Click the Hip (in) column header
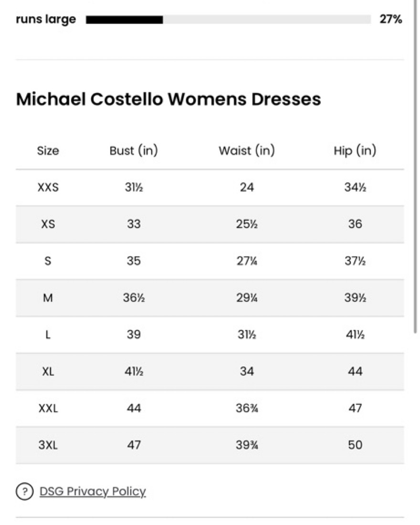Viewport: 420px width, 525px height. [355, 150]
